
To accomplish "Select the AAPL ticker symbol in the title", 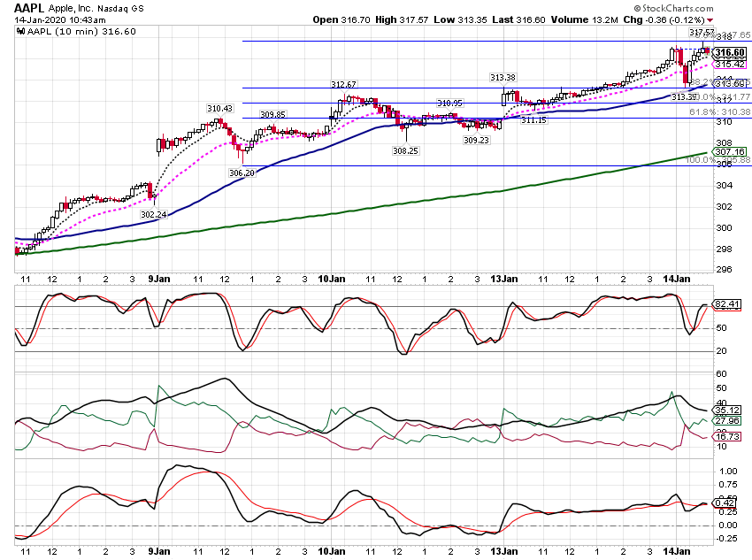I will tap(29, 8).
